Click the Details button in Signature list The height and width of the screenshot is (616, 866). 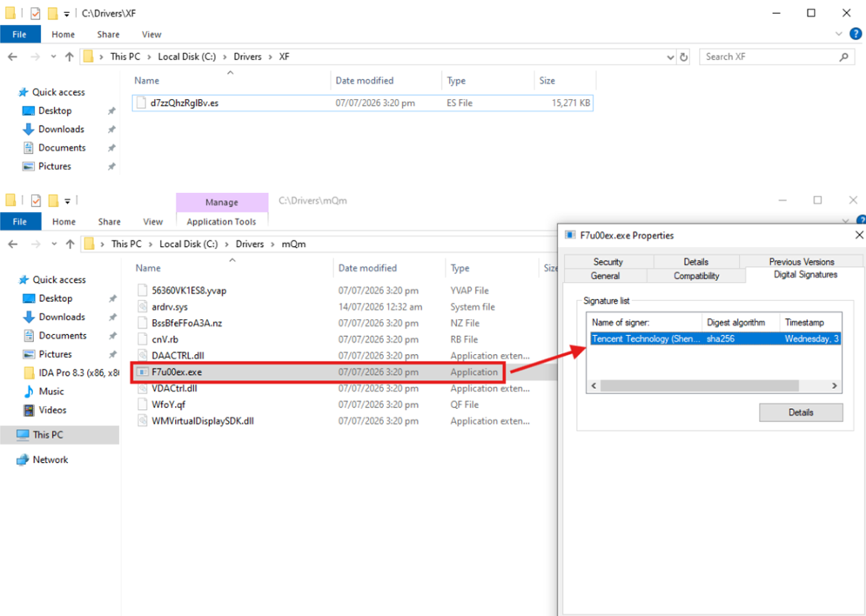point(801,412)
